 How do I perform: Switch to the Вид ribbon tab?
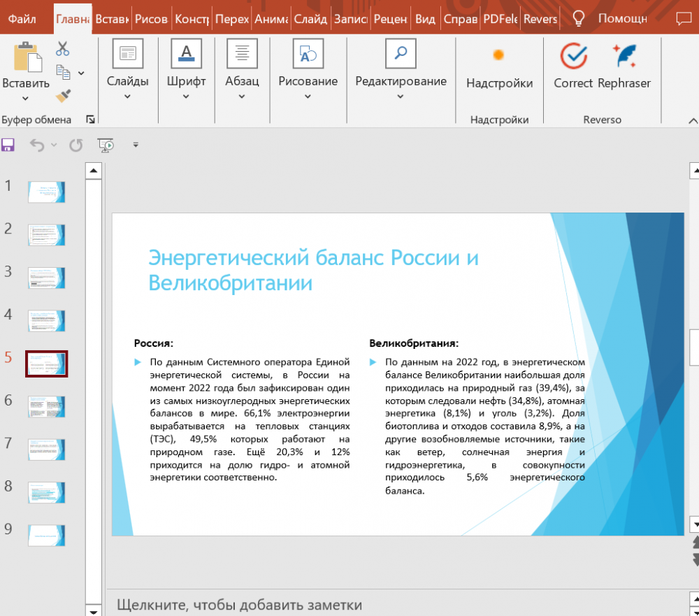tap(425, 19)
